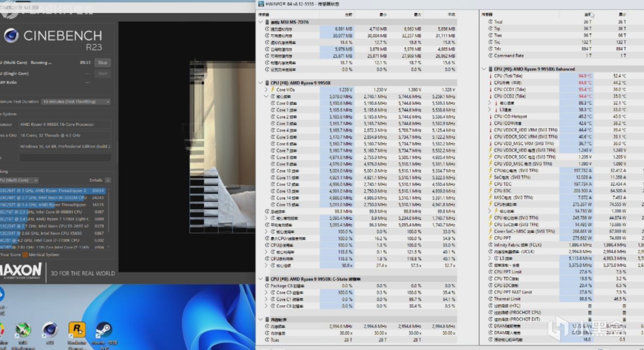Click the lightning icon beside CPU EDC
Viewport: 644px width, 350px height.
point(490,191)
